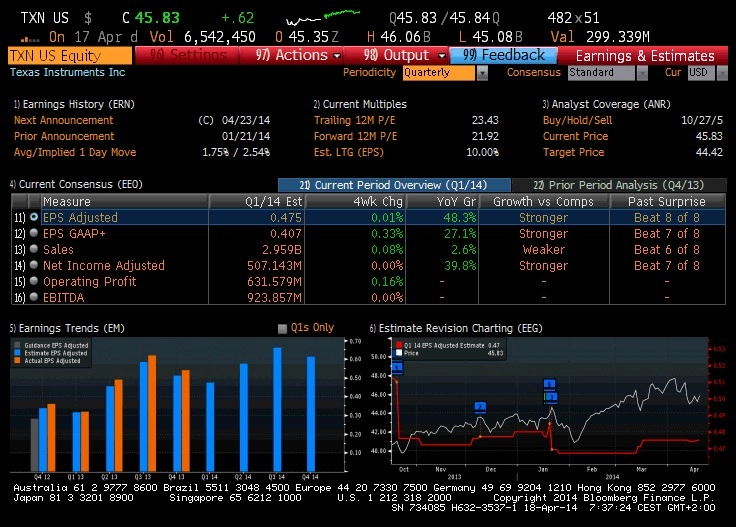Click the USD currency field
Viewport: 736px width, 527px height.
[x=702, y=73]
